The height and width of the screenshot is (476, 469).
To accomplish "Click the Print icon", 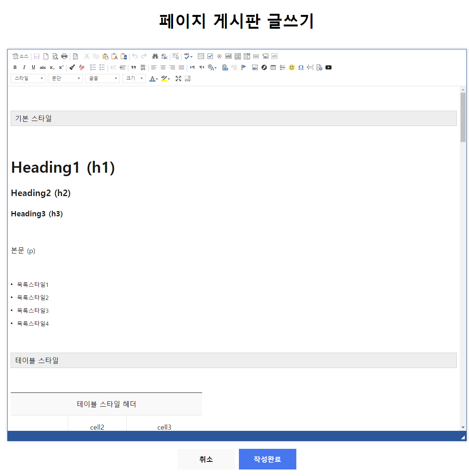I will 64,56.
